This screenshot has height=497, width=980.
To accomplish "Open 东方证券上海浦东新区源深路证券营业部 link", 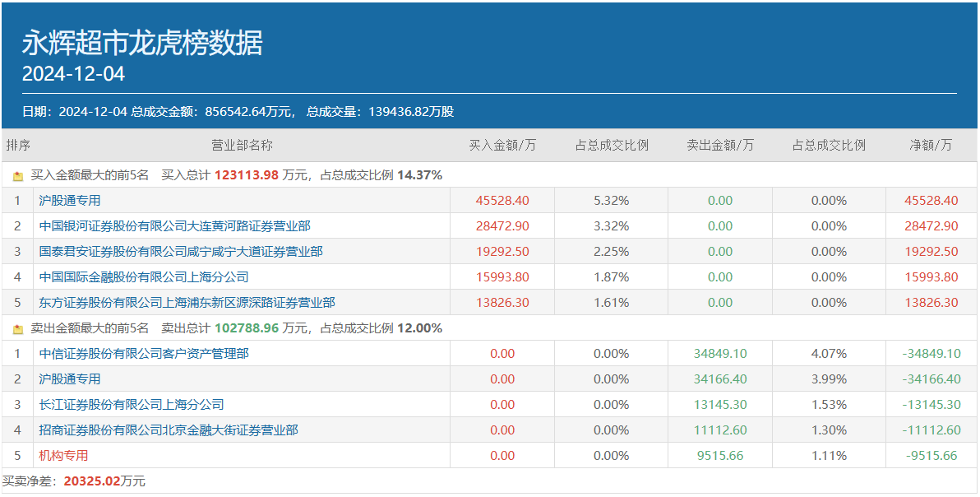I will (x=187, y=303).
